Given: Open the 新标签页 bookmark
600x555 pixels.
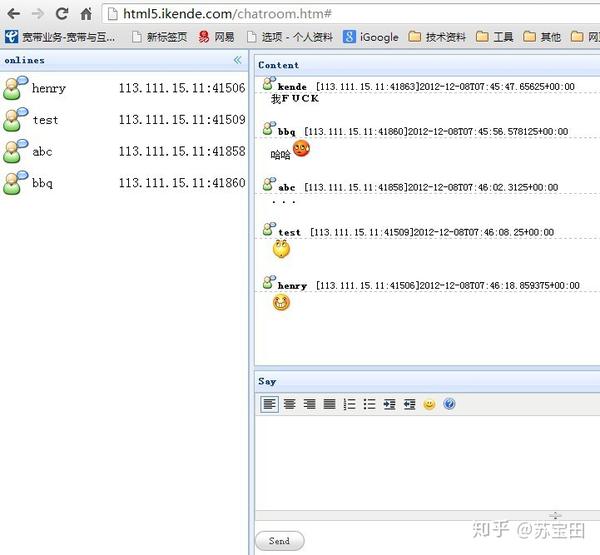Looking at the screenshot, I should [159, 37].
